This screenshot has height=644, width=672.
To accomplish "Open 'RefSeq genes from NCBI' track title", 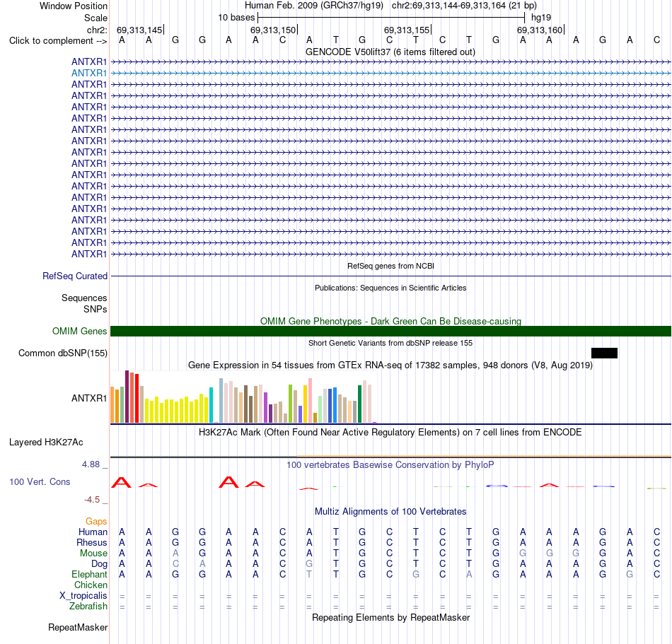I will [x=390, y=266].
